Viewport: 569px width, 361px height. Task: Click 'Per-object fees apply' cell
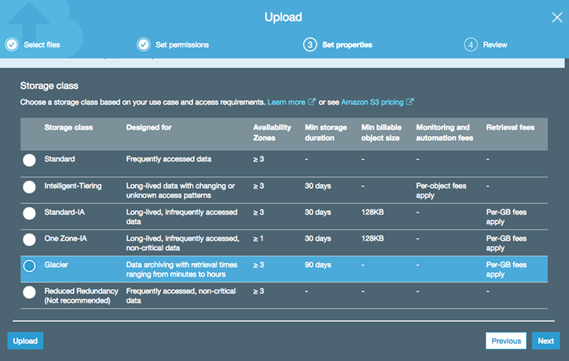pyautogui.click(x=441, y=190)
